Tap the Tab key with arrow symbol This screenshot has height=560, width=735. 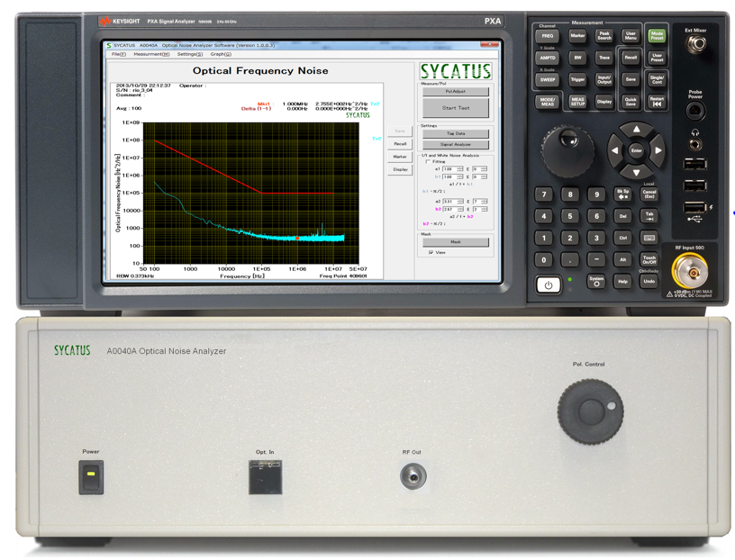click(x=649, y=216)
